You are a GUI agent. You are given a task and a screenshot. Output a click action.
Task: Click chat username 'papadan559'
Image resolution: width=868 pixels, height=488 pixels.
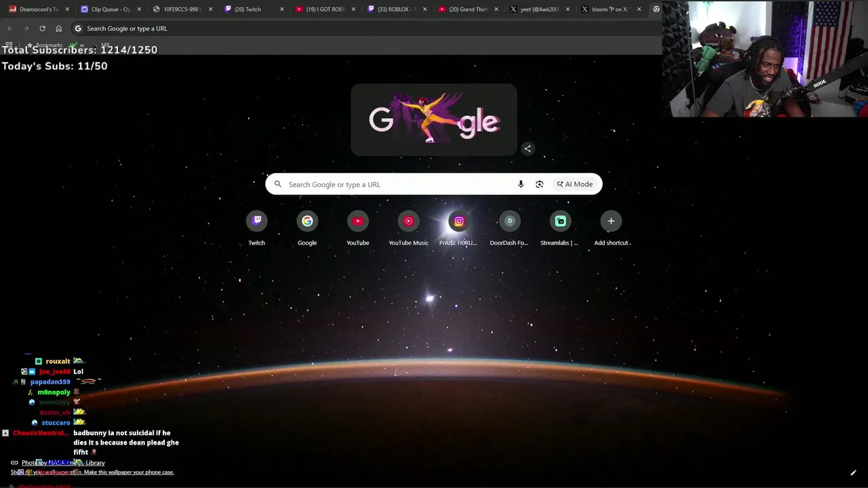[50, 382]
